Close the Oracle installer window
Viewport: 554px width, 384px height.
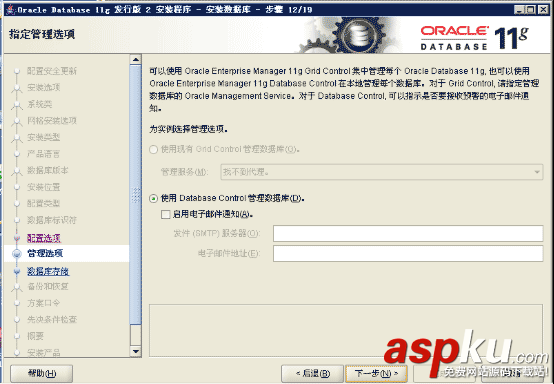tap(543, 10)
